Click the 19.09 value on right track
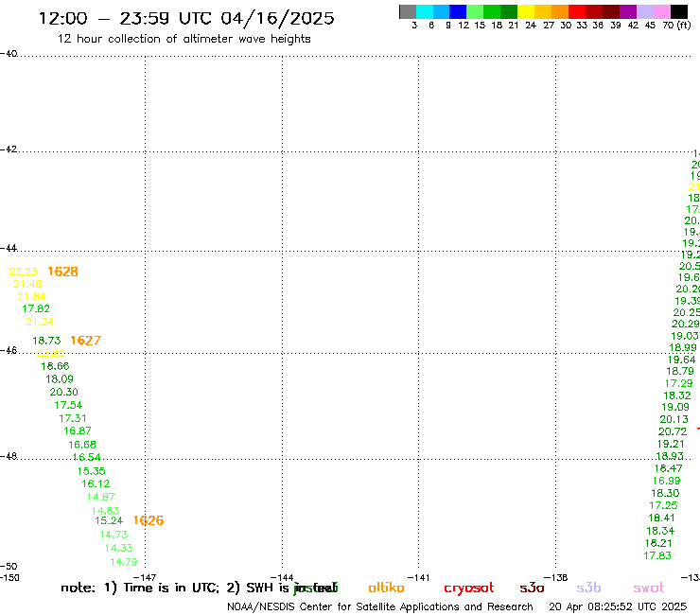This screenshot has height=615, width=700. 675,408
